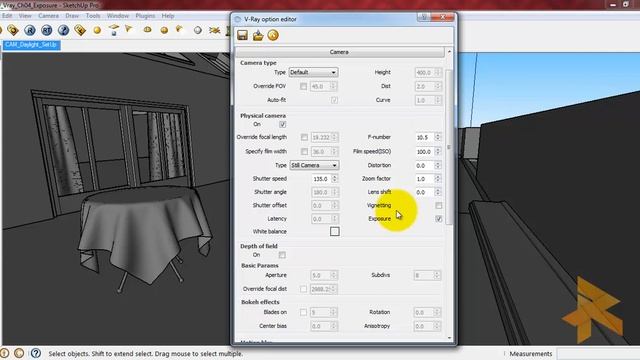Image resolution: width=640 pixels, height=360 pixels.
Task: Enable Override FOV checkbox
Action: click(303, 86)
